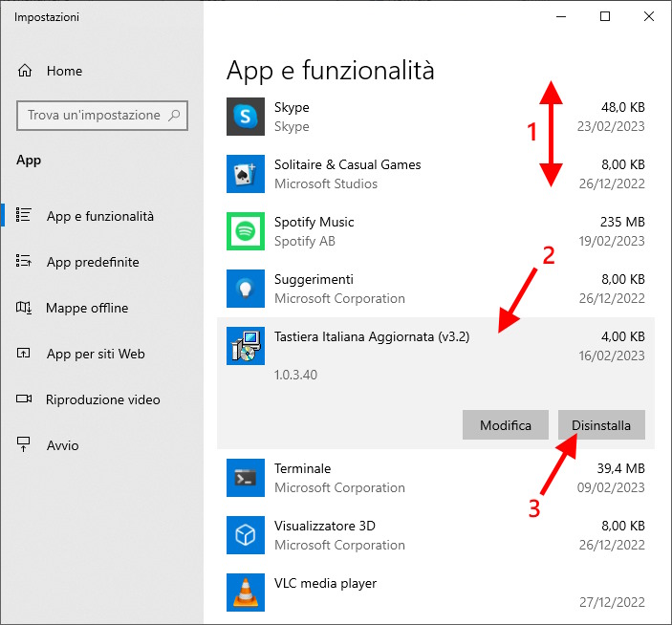Select Solitaire & Casual Games entry name
This screenshot has width=672, height=625.
348,164
